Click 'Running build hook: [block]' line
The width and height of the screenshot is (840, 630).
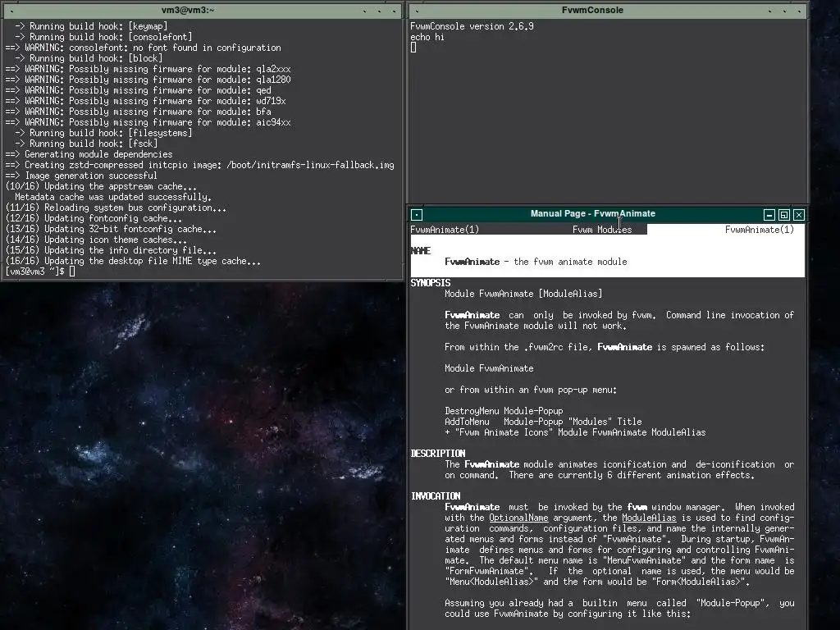tap(89, 58)
